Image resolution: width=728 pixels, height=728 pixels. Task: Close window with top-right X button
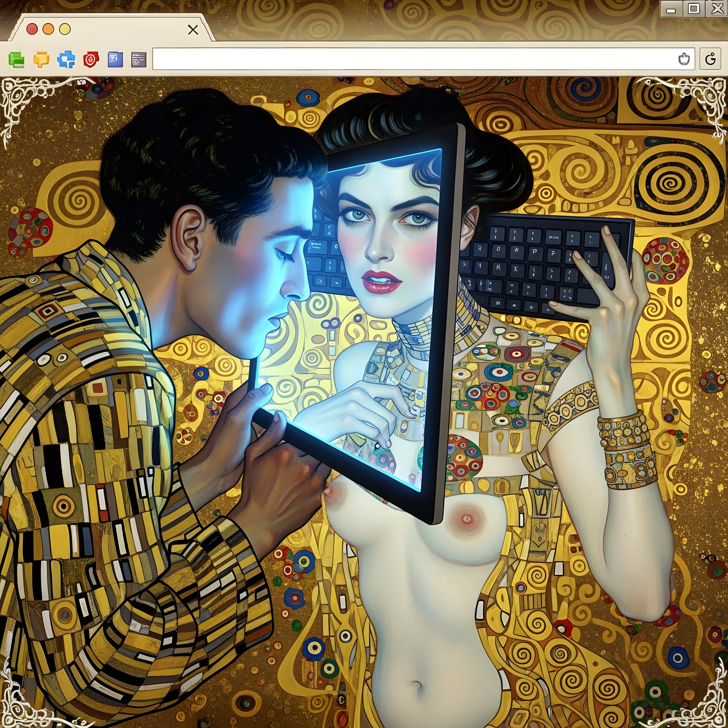click(717, 8)
